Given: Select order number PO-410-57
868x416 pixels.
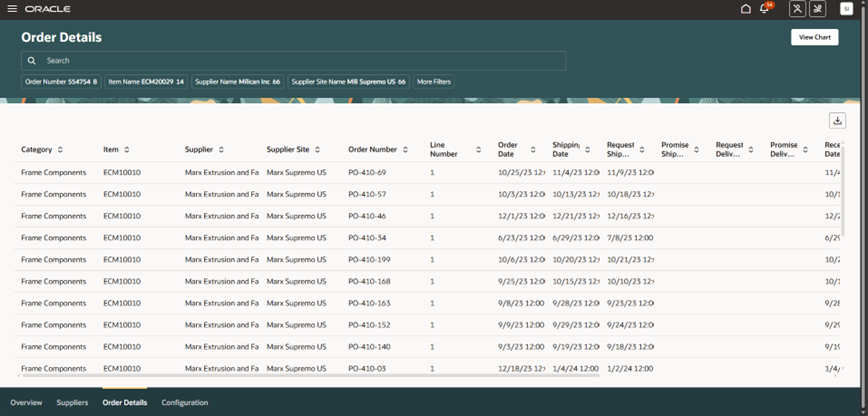Looking at the screenshot, I should point(367,194).
